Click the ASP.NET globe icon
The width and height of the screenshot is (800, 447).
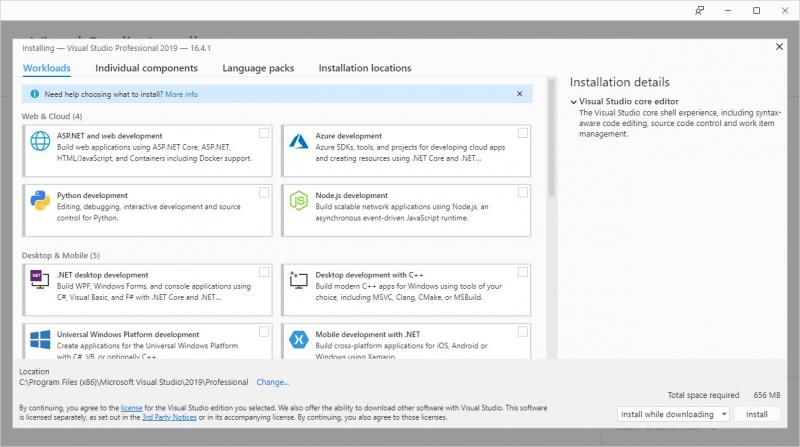[40, 141]
